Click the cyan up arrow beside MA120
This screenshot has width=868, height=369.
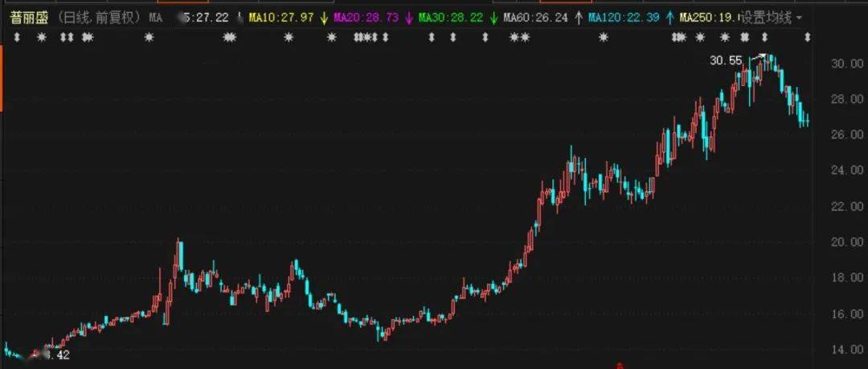click(669, 18)
